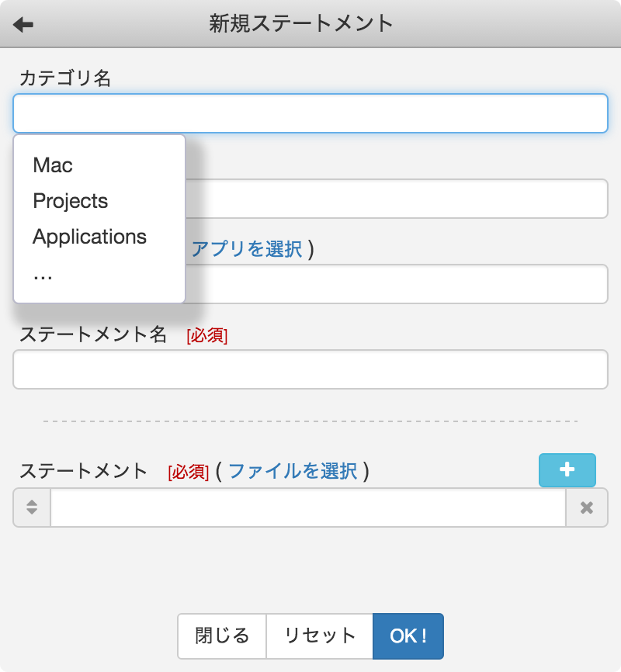The width and height of the screenshot is (621, 672).
Task: Click the ステートメント名 label text
Action: click(93, 334)
